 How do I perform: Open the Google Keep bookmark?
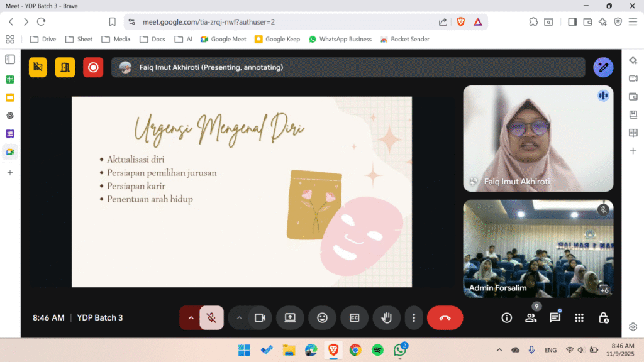pos(277,39)
